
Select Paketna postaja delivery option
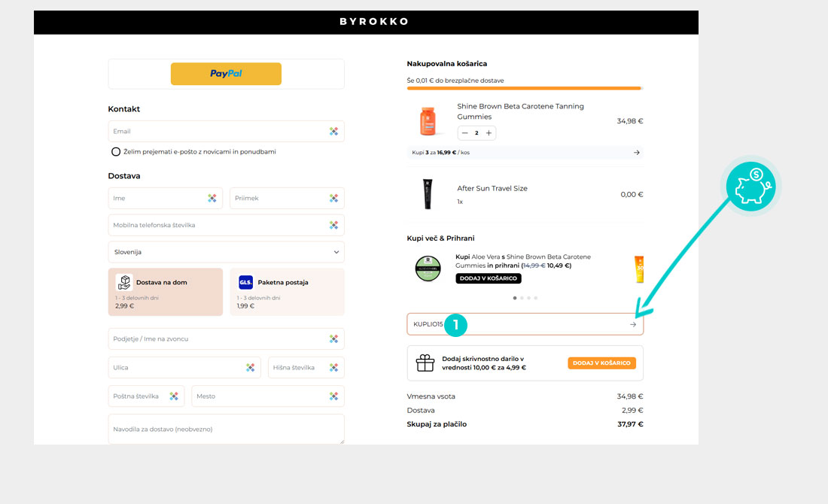pyautogui.click(x=287, y=292)
